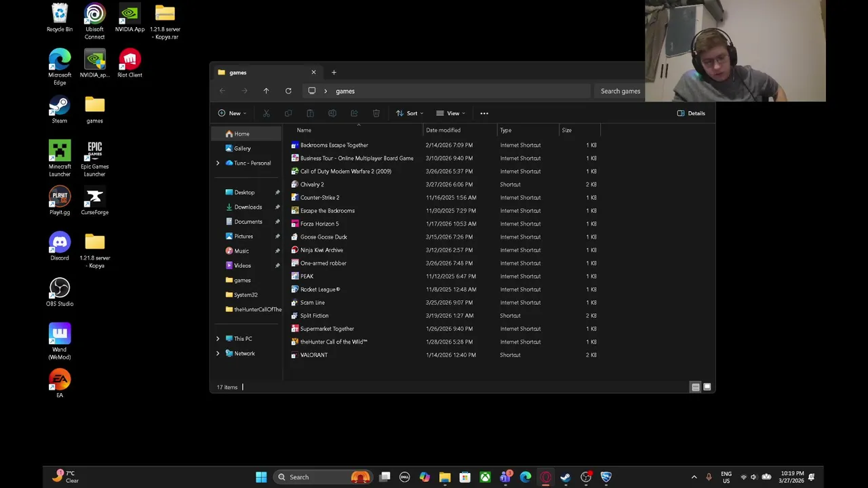Sort by the Type column header
Image resolution: width=868 pixels, height=488 pixels.
[x=528, y=130]
